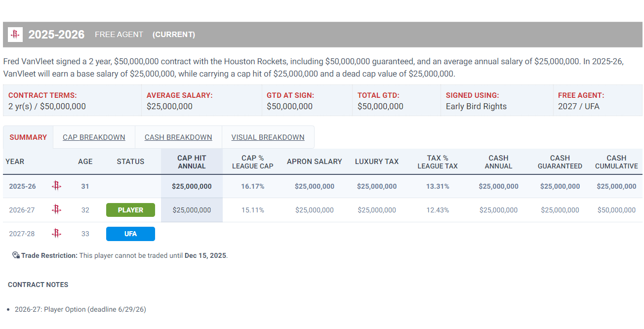The image size is (644, 329).
Task: Click the AGE column header
Action: pyautogui.click(x=85, y=162)
